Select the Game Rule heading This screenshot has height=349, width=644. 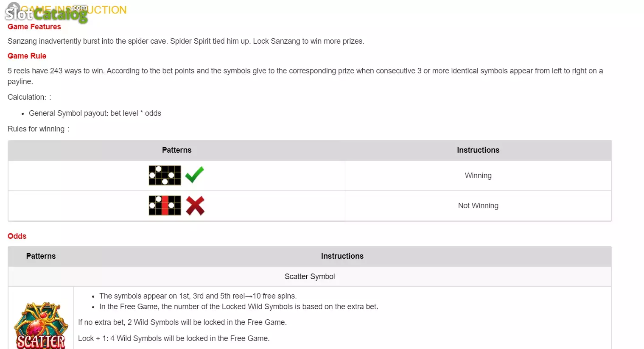point(27,56)
